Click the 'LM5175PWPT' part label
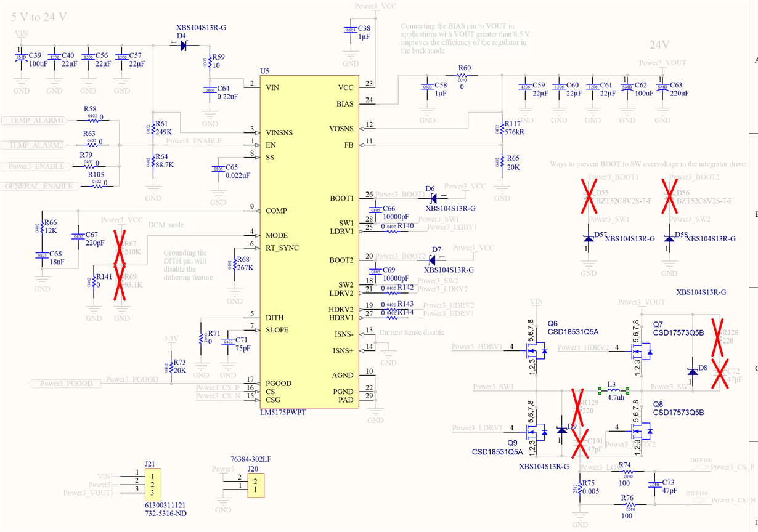The height and width of the screenshot is (532, 758). coord(283,412)
